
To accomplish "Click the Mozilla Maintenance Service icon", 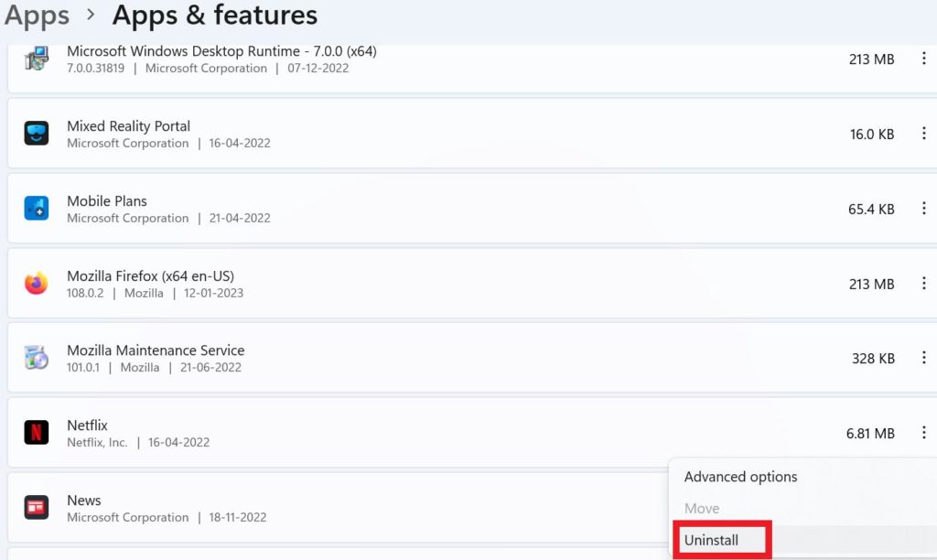I will [x=37, y=358].
